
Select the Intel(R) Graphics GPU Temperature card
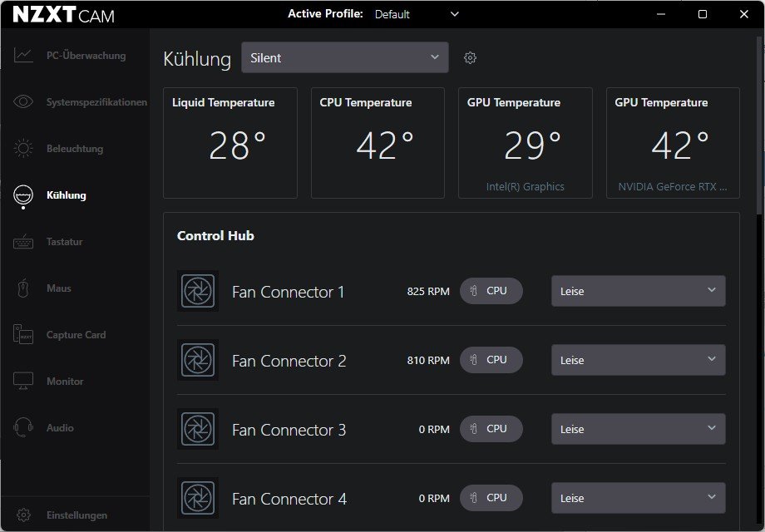(526, 143)
